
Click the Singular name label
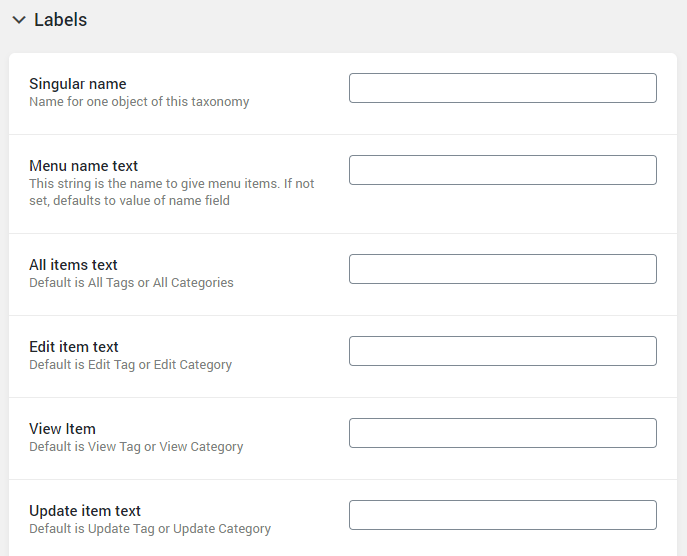[x=78, y=84]
